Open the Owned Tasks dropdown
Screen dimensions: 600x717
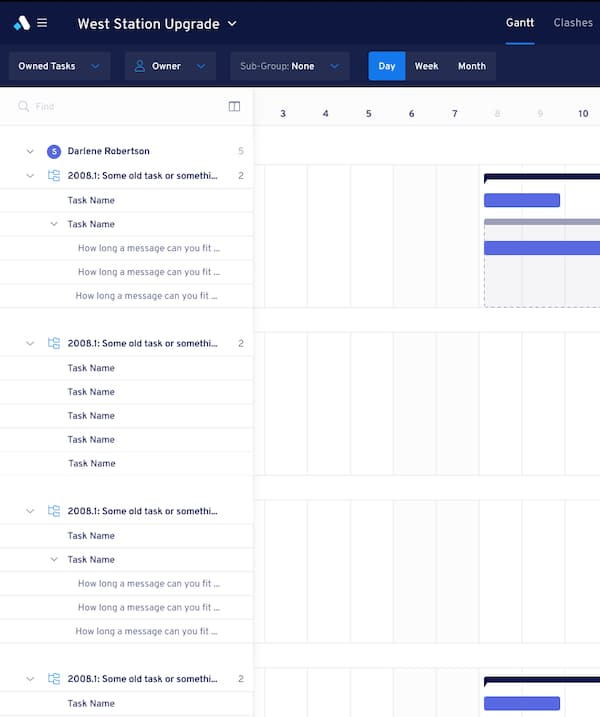pos(59,66)
